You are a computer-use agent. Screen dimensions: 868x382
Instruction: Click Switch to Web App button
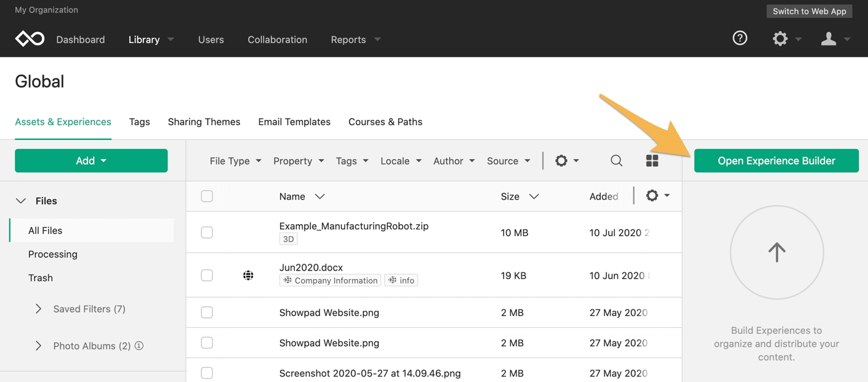[810, 11]
